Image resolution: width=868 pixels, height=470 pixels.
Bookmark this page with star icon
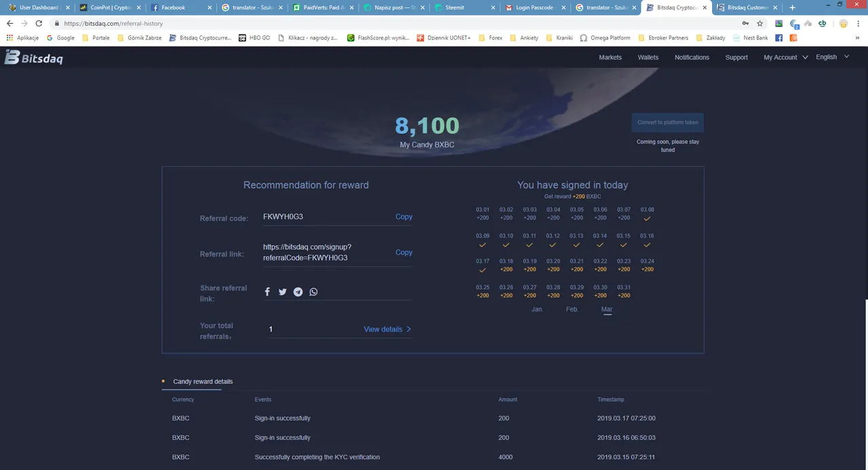(x=760, y=23)
